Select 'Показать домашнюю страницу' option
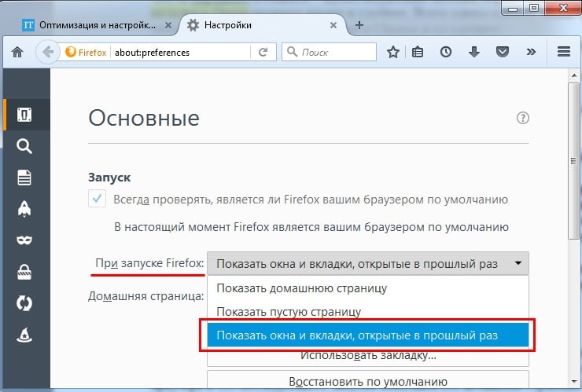 tap(301, 288)
